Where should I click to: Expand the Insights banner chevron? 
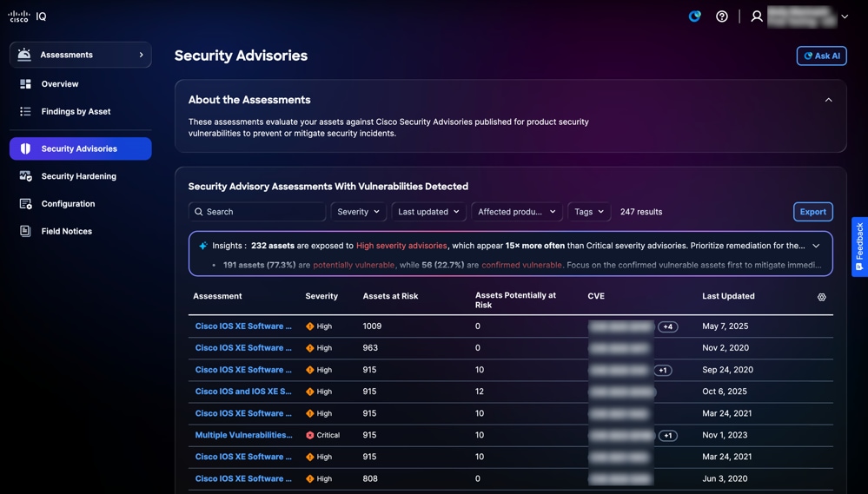816,246
